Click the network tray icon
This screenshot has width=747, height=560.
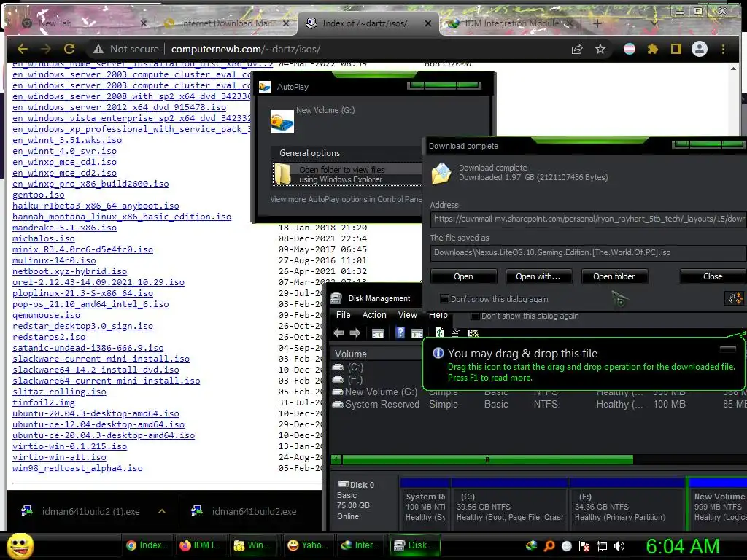(x=602, y=546)
